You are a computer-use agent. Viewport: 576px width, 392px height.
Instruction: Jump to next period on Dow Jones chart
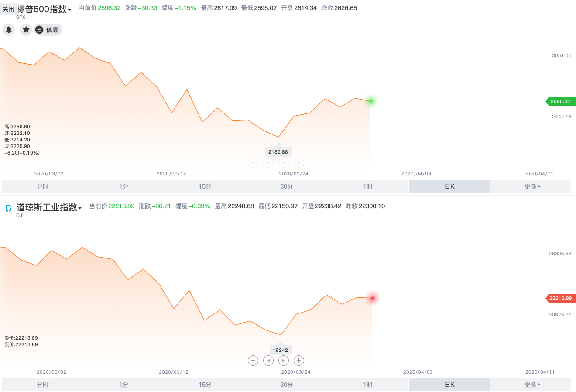pyautogui.click(x=284, y=361)
